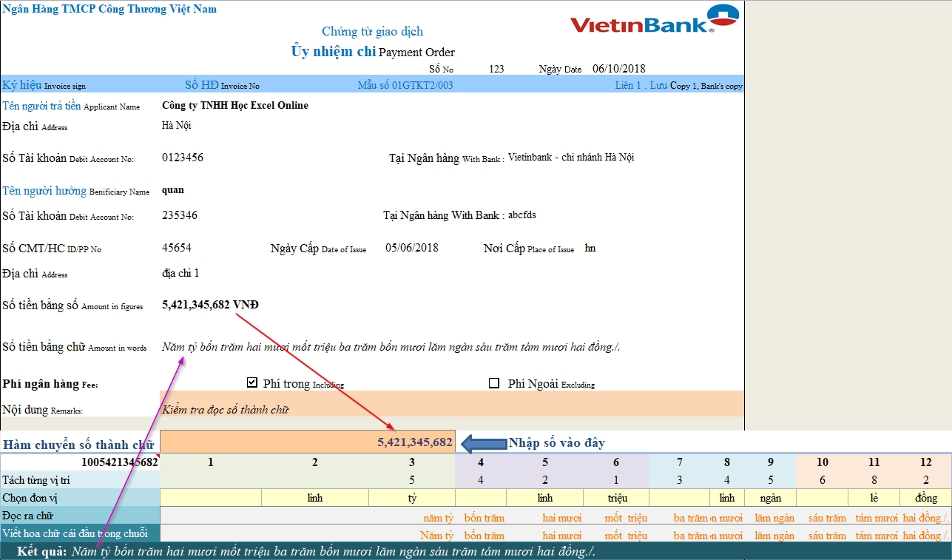Select the 'triệu' cell in Chọn đơn vị row
This screenshot has width=952, height=560.
616,498
